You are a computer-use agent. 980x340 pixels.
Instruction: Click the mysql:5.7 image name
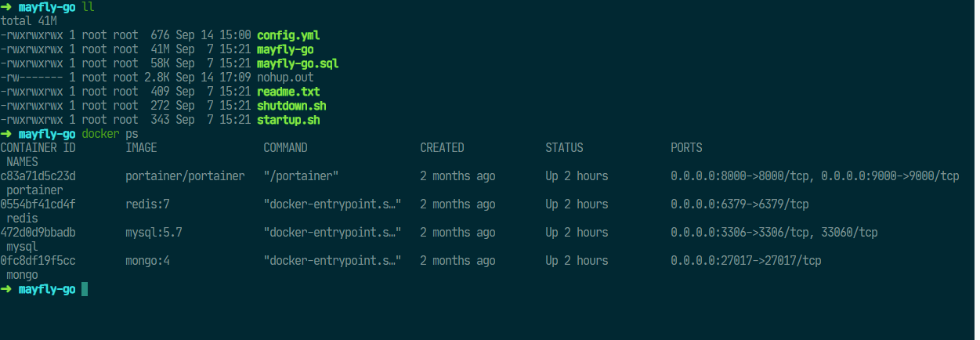(154, 232)
